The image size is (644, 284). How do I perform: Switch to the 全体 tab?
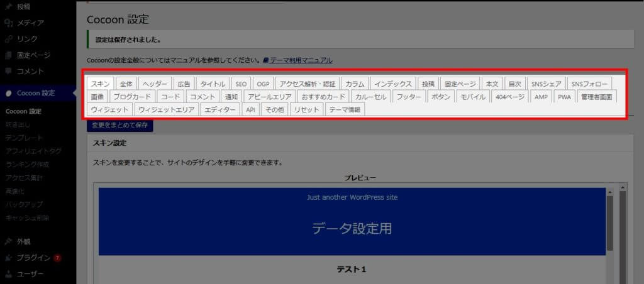point(126,84)
